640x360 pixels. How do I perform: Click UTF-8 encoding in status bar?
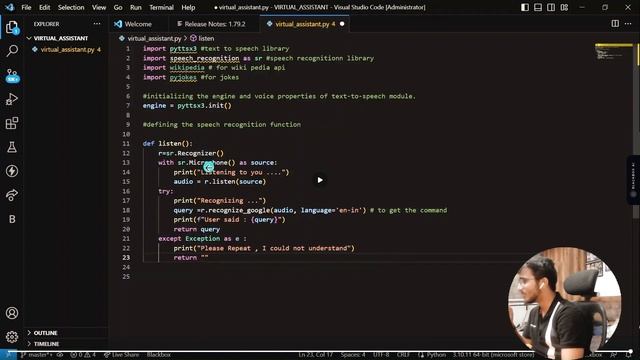point(381,355)
